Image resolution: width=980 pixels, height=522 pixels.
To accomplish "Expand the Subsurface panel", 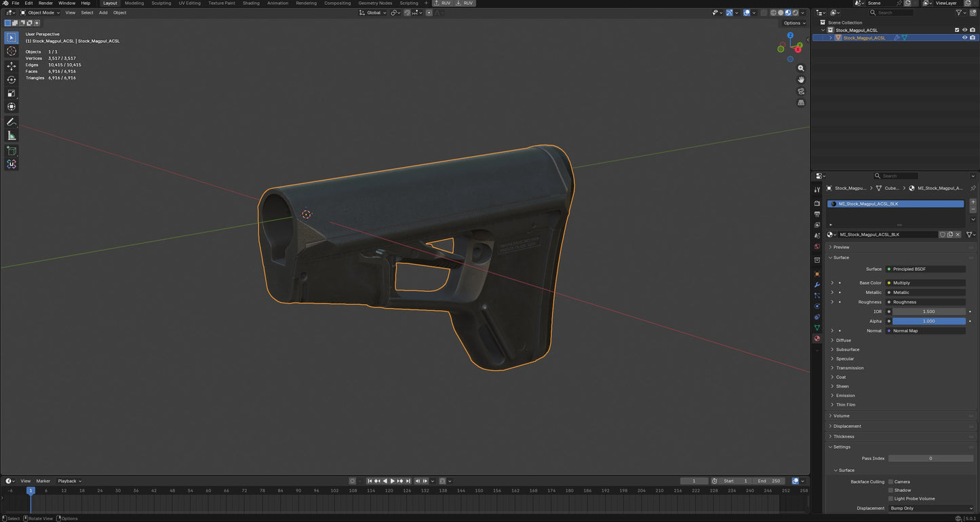I will 848,350.
